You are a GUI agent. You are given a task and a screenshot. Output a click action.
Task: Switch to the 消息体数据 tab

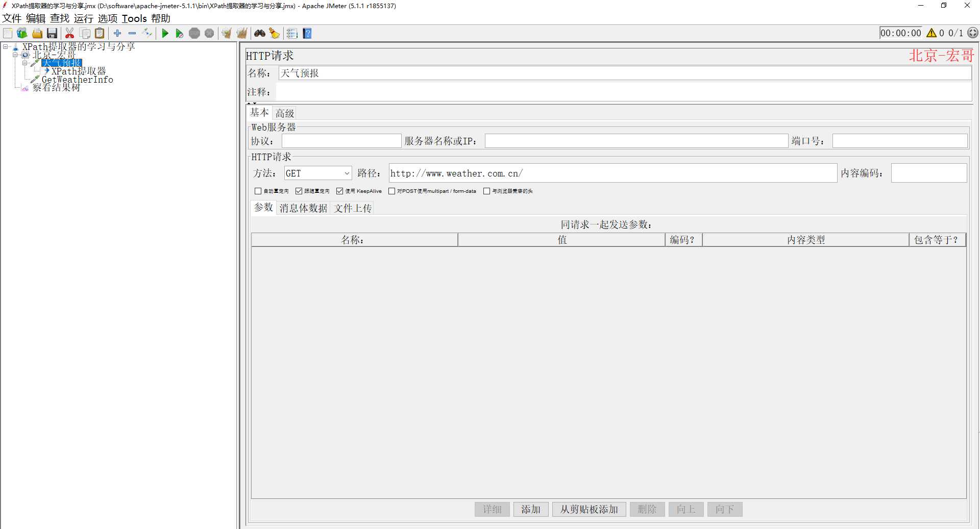[x=303, y=208]
